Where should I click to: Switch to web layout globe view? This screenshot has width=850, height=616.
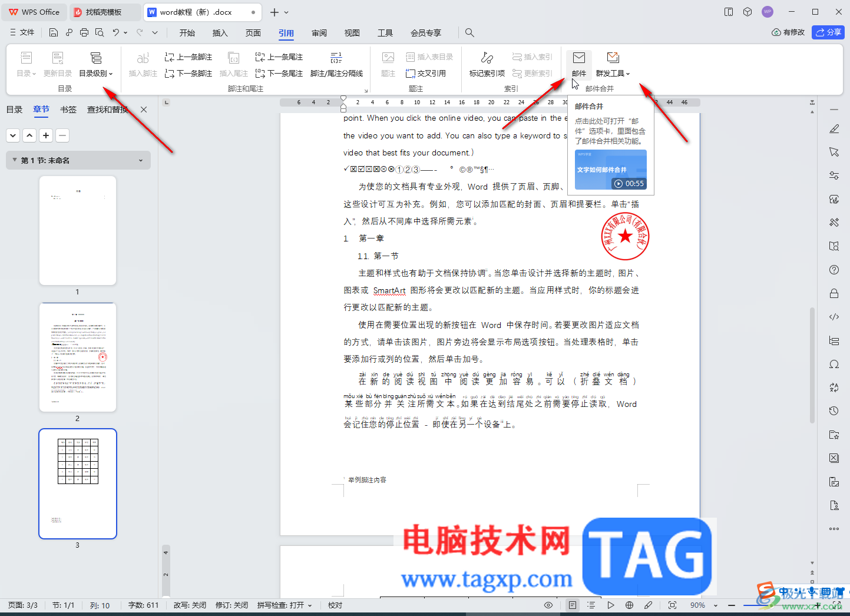click(x=629, y=605)
